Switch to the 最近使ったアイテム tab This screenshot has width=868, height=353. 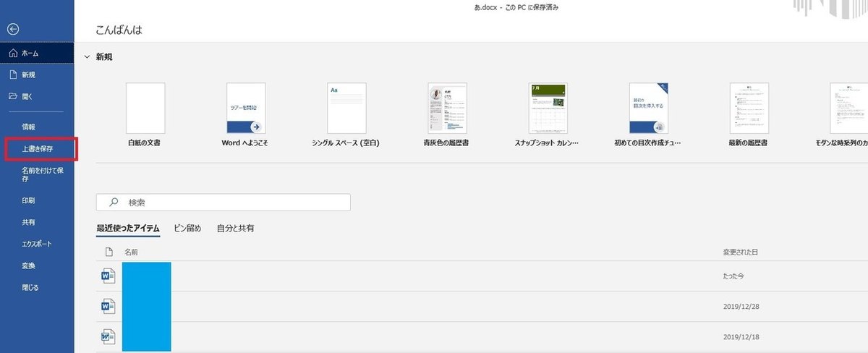(128, 228)
